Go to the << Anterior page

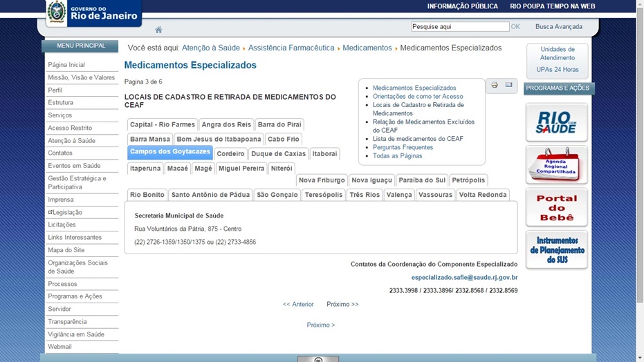(298, 304)
